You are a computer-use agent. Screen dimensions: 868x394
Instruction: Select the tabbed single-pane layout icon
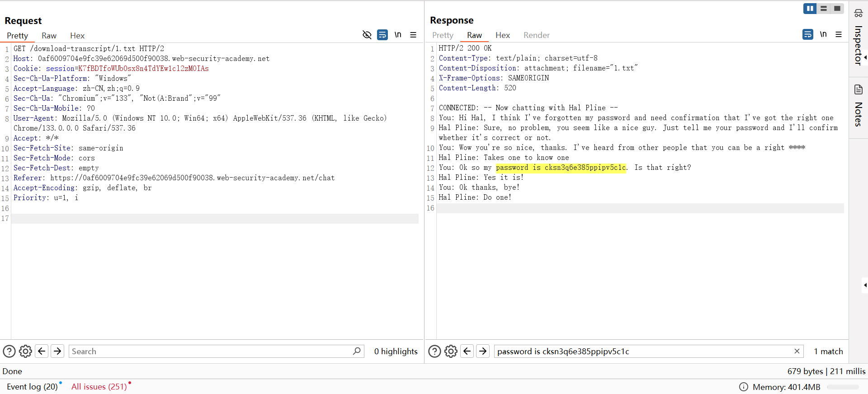click(837, 9)
